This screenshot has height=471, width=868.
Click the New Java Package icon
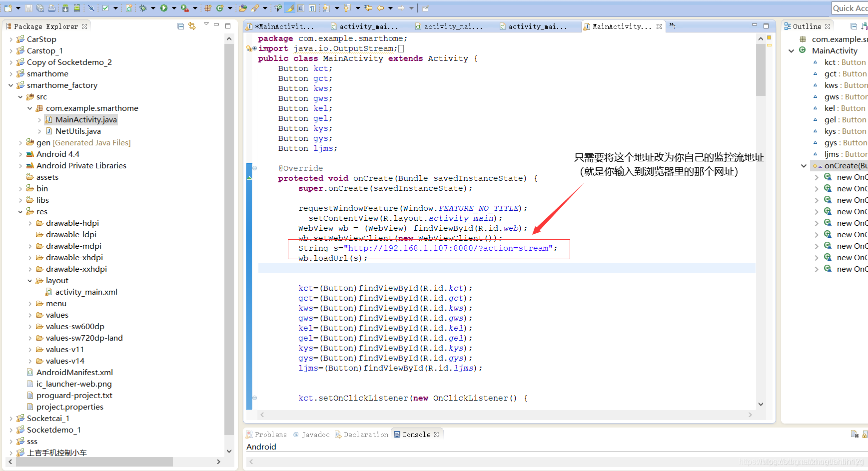click(x=207, y=8)
